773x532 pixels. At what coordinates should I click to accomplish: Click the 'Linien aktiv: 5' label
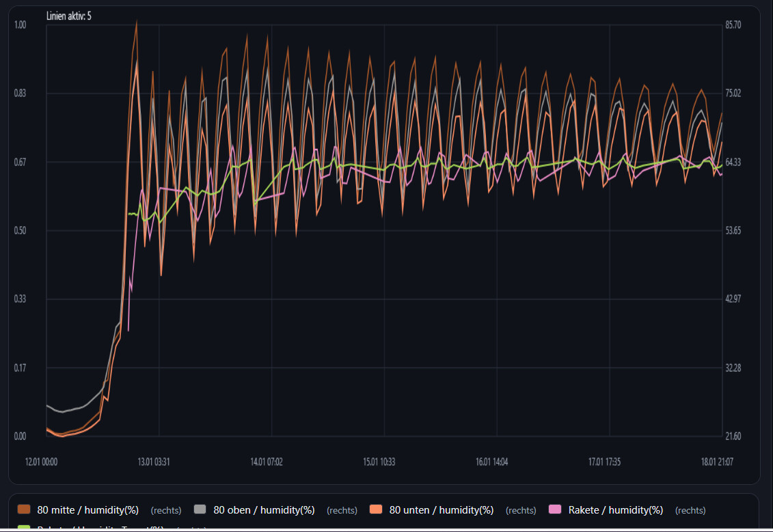click(x=68, y=16)
